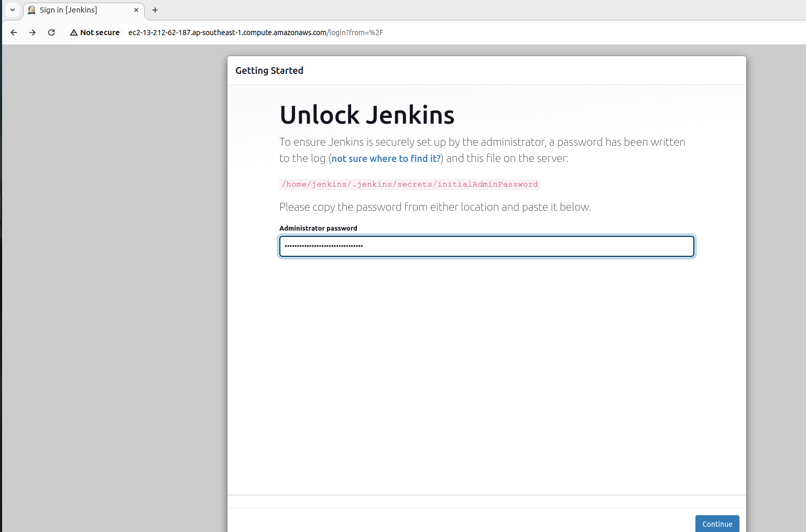The image size is (806, 532).
Task: Click the Not secure warning badge
Action: pyautogui.click(x=95, y=32)
